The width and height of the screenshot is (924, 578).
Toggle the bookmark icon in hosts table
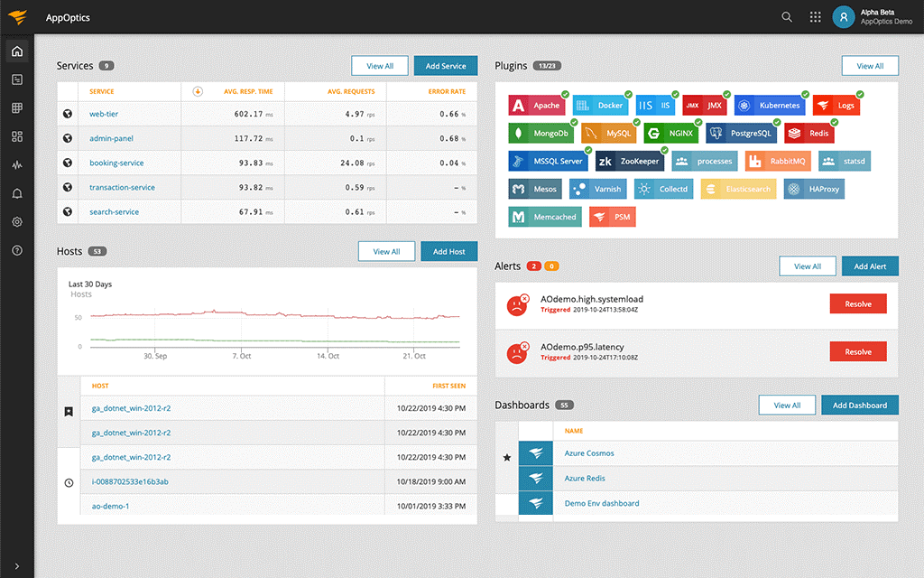click(x=69, y=412)
